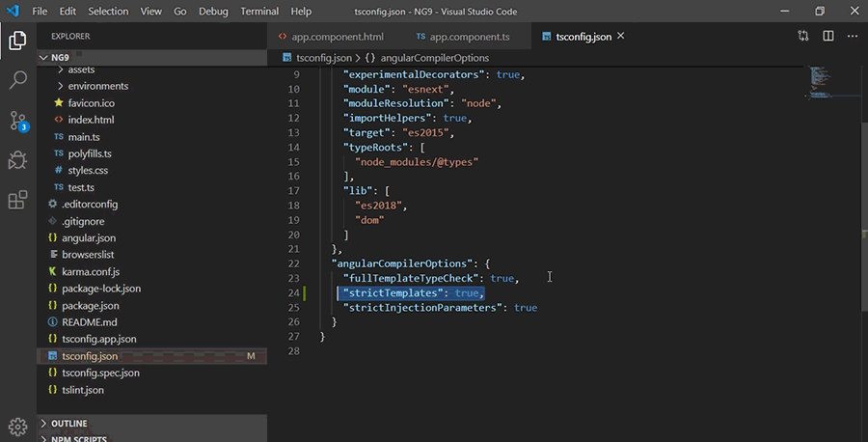Image resolution: width=868 pixels, height=442 pixels.
Task: Expand the OUTLINE panel
Action: pos(68,424)
